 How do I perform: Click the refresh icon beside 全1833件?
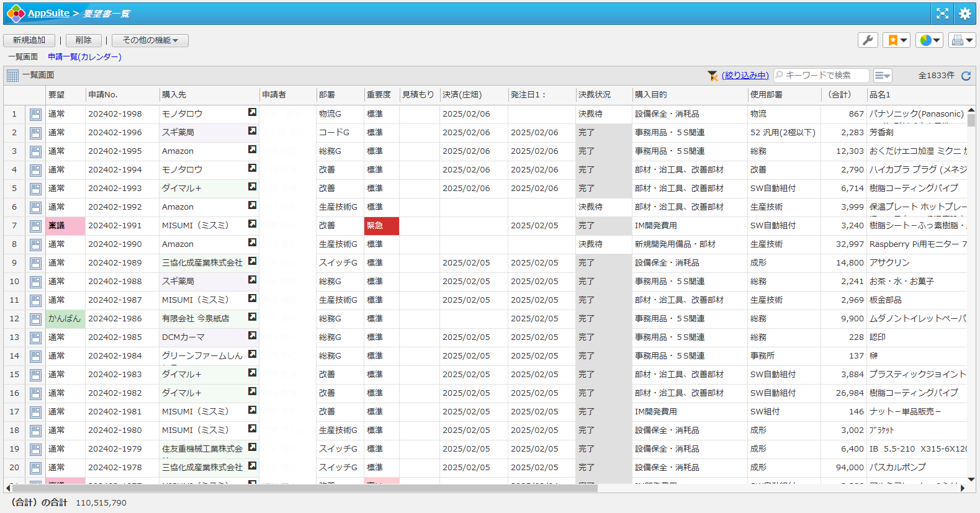click(966, 76)
